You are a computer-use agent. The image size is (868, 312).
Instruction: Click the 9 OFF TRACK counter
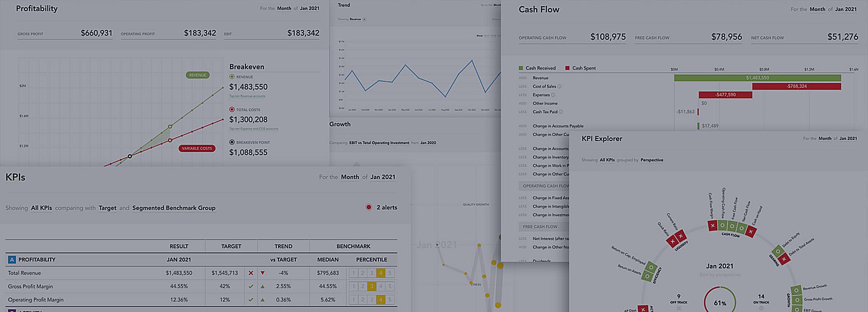click(679, 299)
